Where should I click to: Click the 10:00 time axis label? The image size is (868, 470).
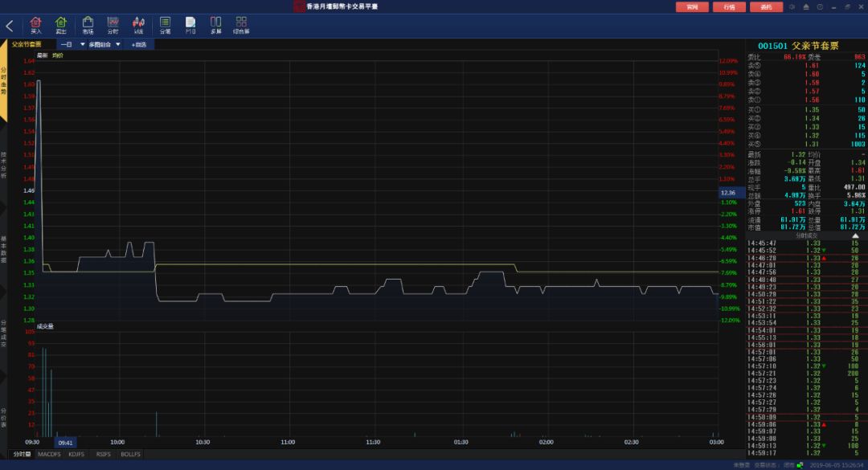pos(117,443)
